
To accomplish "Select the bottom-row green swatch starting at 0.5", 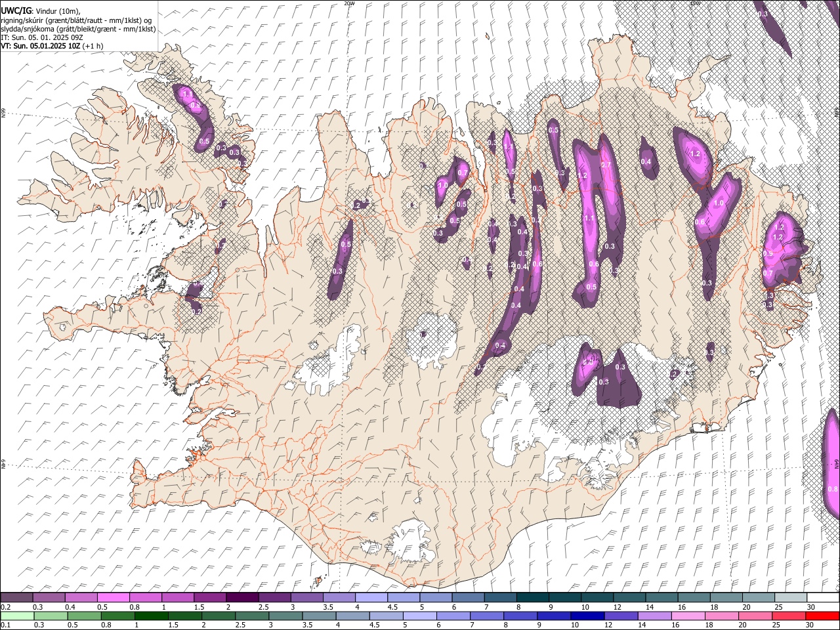I will [84, 616].
